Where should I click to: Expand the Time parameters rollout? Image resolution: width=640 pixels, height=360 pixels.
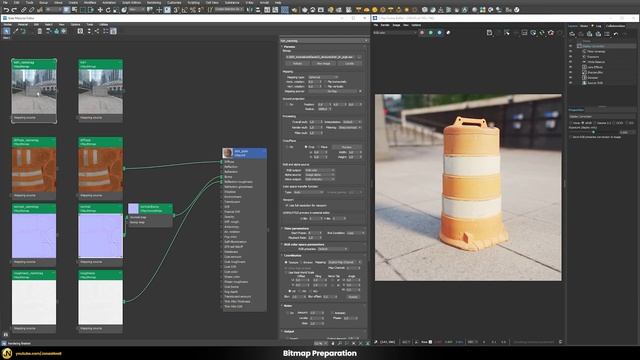click(296, 229)
